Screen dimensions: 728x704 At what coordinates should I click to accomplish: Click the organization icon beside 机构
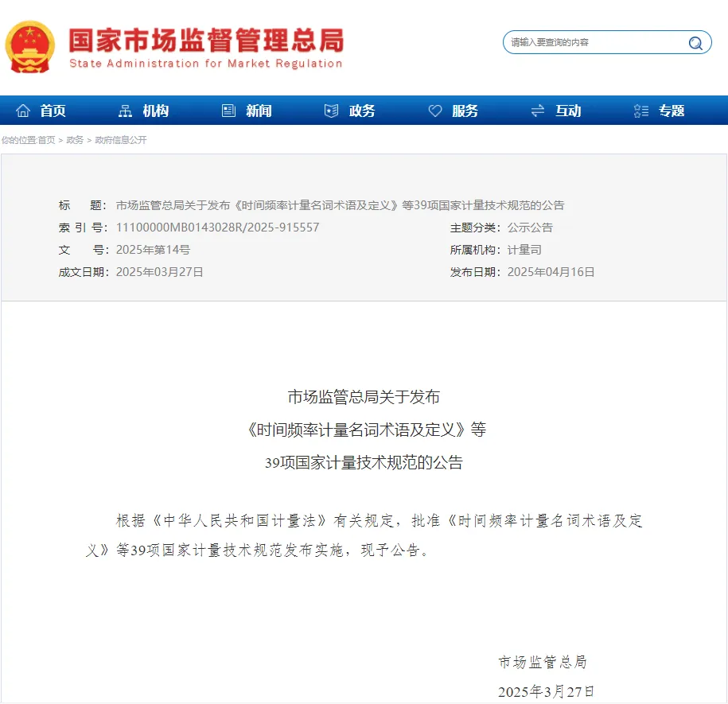pyautogui.click(x=126, y=111)
